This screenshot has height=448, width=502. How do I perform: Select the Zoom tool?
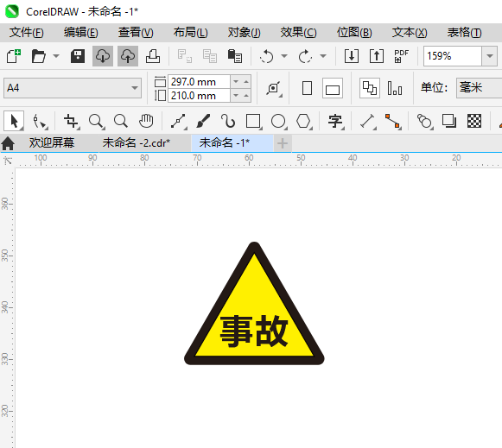pyautogui.click(x=96, y=121)
